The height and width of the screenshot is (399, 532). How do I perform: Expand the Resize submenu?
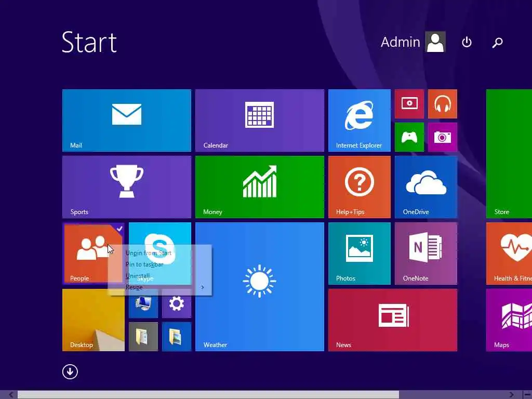point(160,287)
